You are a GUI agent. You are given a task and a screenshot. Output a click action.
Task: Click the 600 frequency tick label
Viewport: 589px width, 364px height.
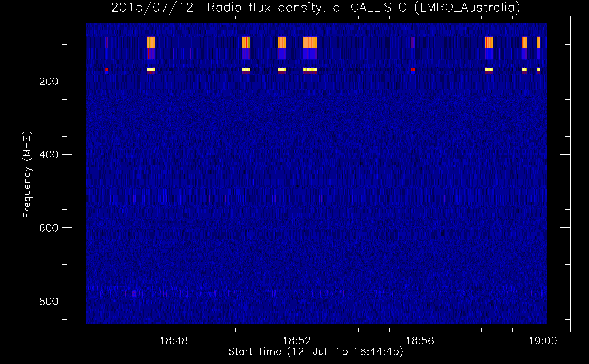coord(49,228)
